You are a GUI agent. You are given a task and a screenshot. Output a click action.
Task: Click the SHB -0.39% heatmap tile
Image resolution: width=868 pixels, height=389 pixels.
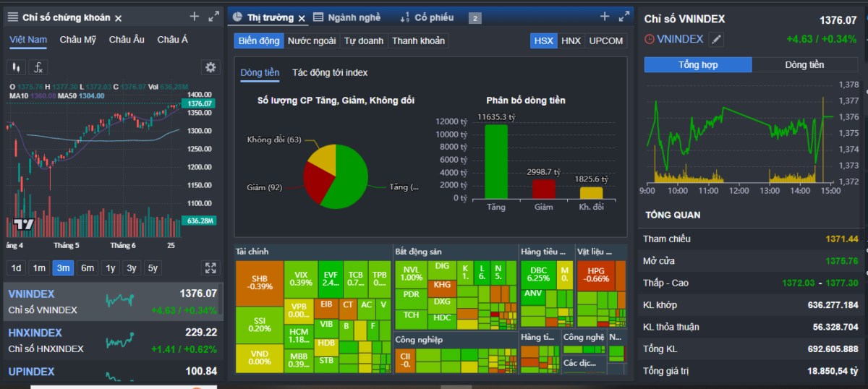pyautogui.click(x=259, y=282)
